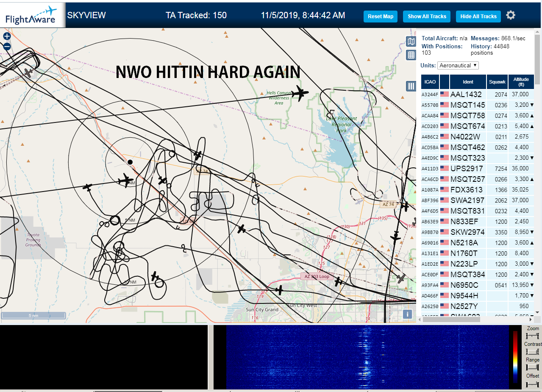Zoom out the map with minus button
Image resolution: width=542 pixels, height=392 pixels.
[7, 47]
